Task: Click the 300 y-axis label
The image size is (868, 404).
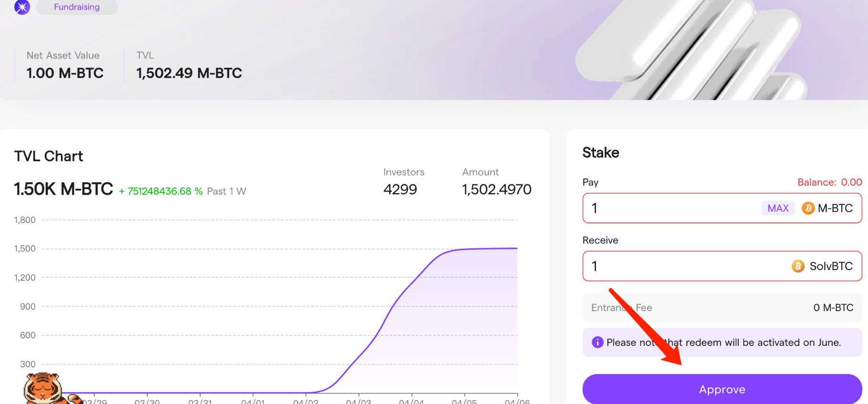Action: pyautogui.click(x=28, y=364)
